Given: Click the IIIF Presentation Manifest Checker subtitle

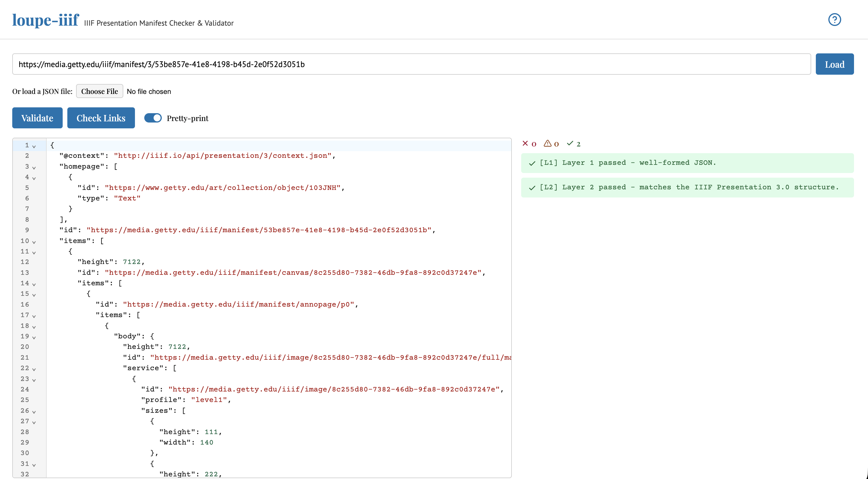Looking at the screenshot, I should (x=159, y=23).
